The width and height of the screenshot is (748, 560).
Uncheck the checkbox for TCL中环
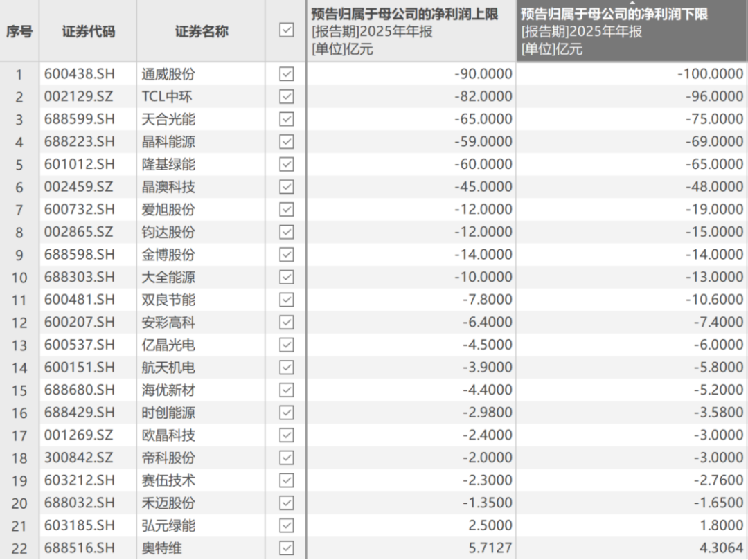[285, 96]
